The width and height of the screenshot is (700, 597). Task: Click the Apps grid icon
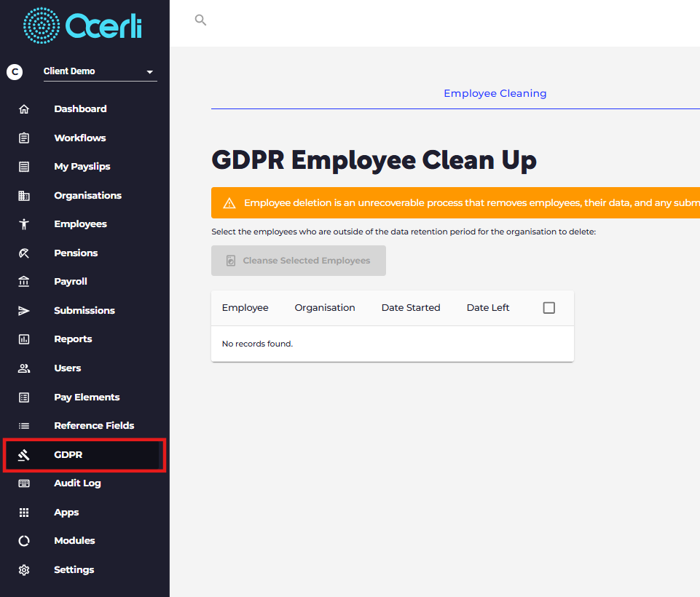pyautogui.click(x=24, y=513)
